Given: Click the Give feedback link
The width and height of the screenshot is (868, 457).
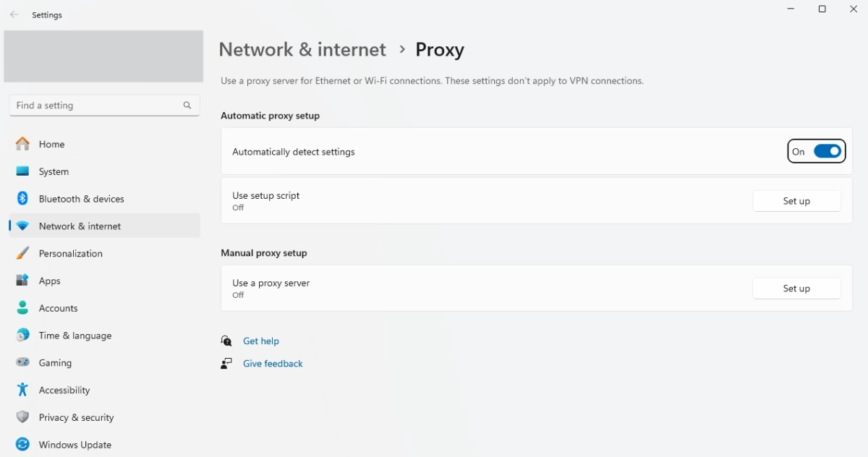Looking at the screenshot, I should pos(273,363).
